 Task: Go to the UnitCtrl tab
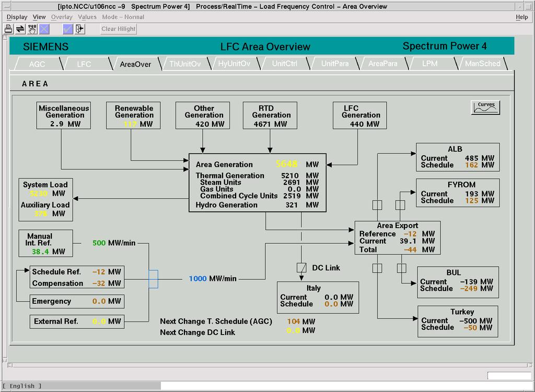point(285,64)
